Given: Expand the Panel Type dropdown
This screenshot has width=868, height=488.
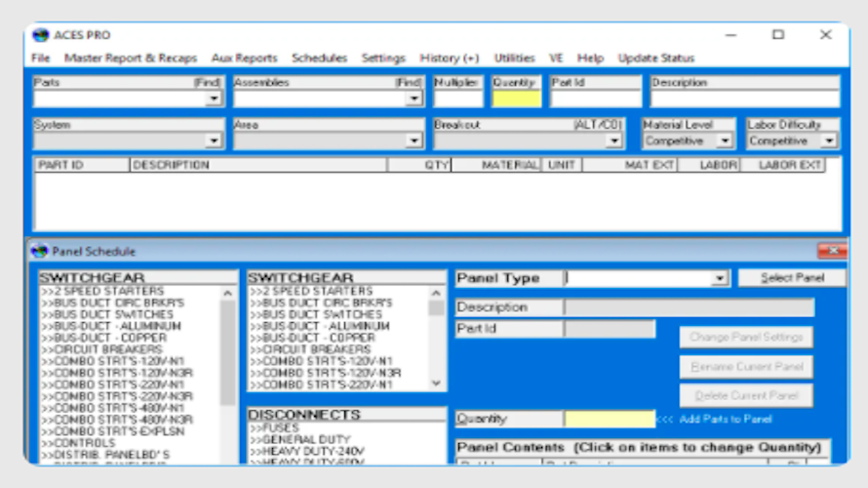Looking at the screenshot, I should (719, 278).
